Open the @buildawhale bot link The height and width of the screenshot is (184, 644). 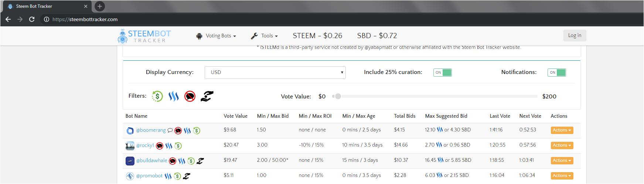click(x=151, y=161)
